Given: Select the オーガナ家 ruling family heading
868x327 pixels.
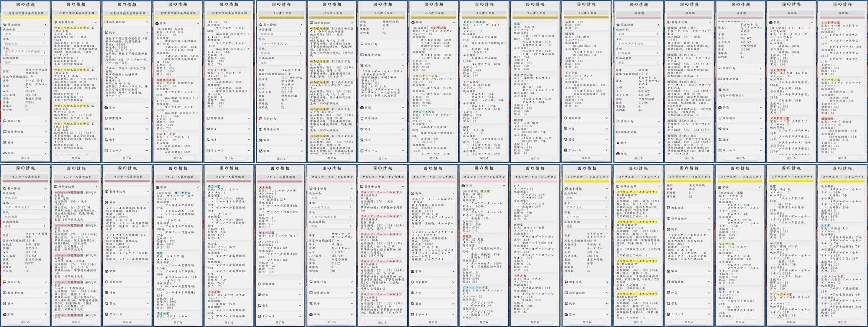Looking at the screenshot, I should tap(183, 193).
